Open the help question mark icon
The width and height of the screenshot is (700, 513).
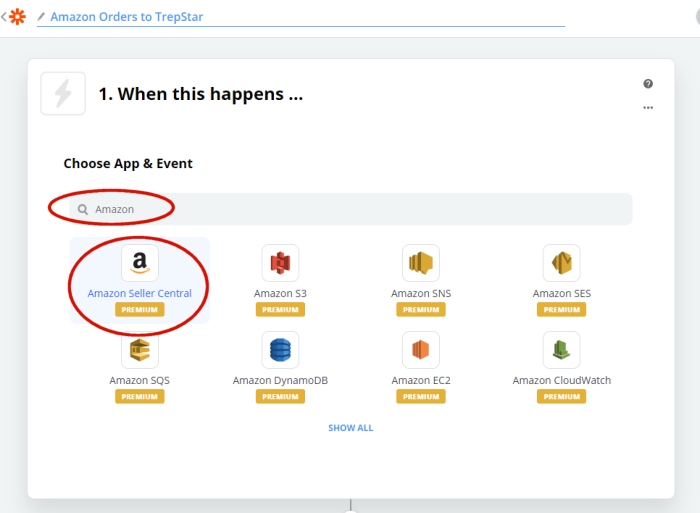[x=648, y=83]
